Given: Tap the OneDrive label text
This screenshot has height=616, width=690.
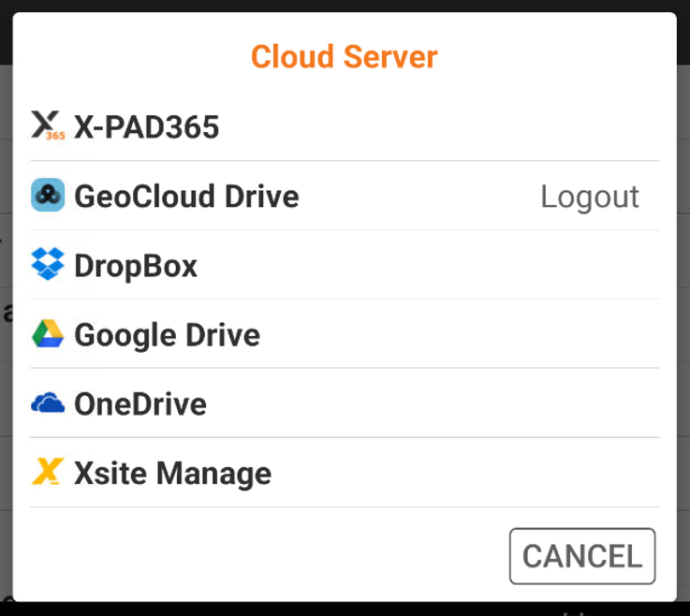Looking at the screenshot, I should click(x=140, y=403).
